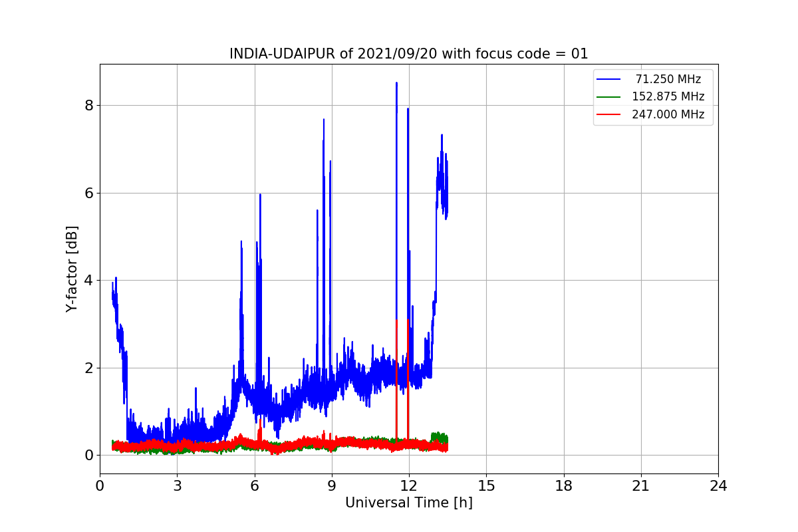Click x-axis tick label '6'
Image resolution: width=798 pixels, height=532 pixels.
pos(255,486)
